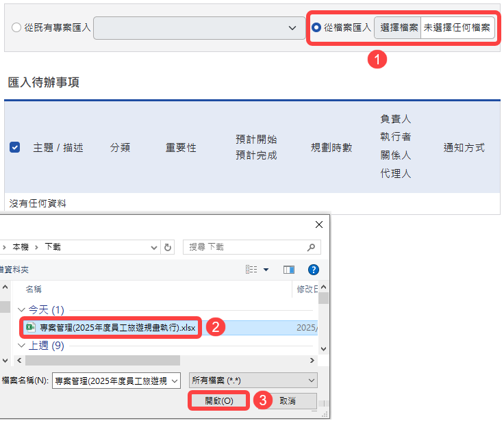Collapse the 今天 (1) file group
Viewport: 504px width, 423px height.
point(21,310)
